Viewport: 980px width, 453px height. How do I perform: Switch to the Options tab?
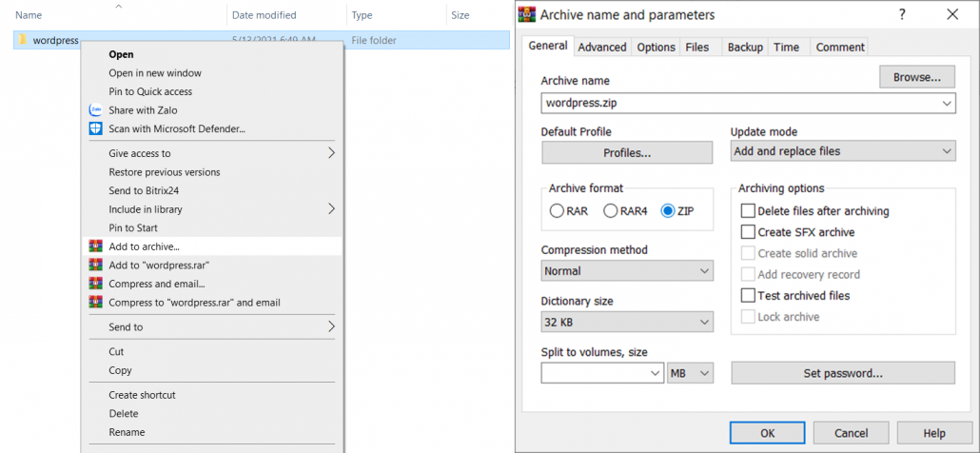657,47
